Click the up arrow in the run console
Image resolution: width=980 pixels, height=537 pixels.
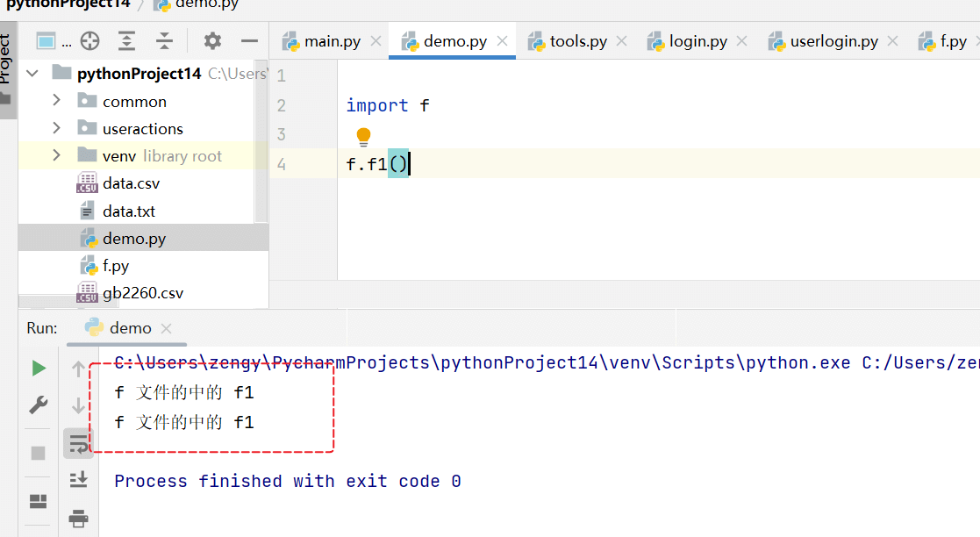78,369
